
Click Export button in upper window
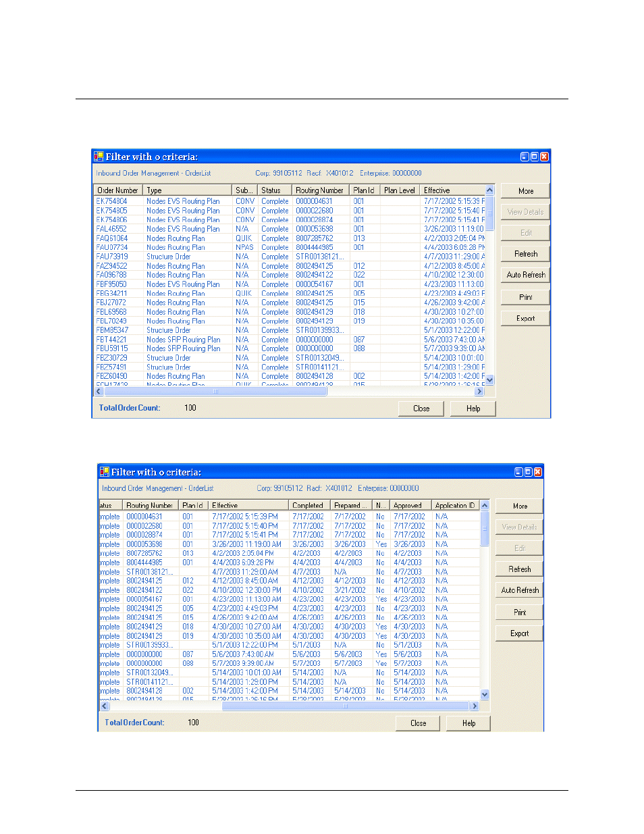tap(525, 318)
